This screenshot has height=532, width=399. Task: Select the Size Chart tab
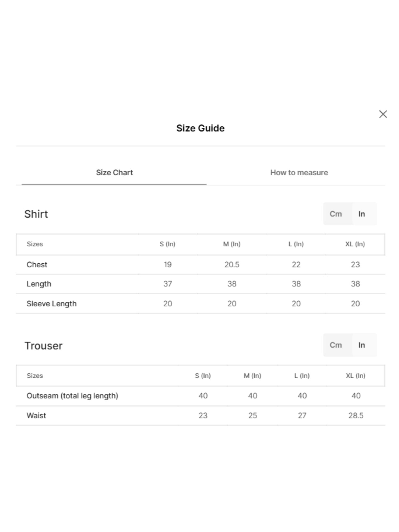[114, 172]
